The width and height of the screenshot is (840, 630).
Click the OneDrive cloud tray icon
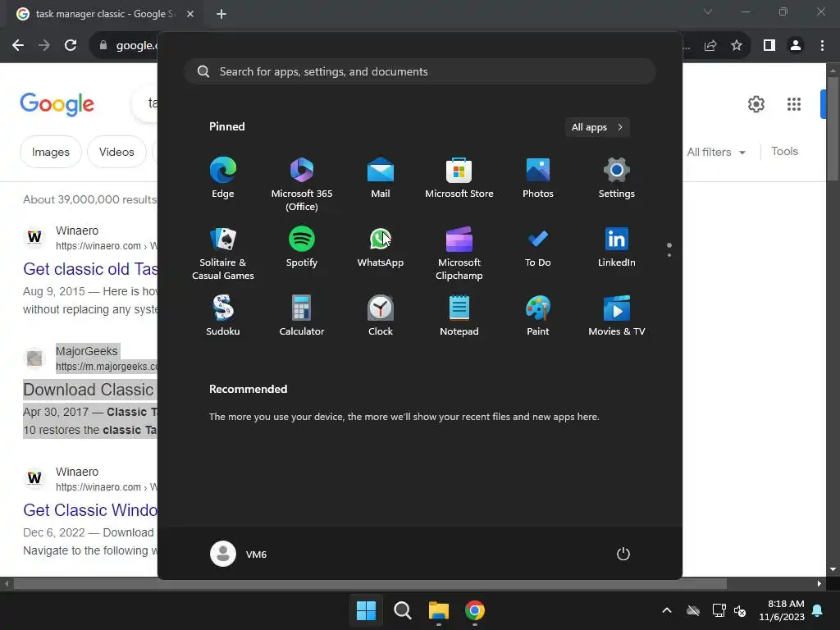693,610
